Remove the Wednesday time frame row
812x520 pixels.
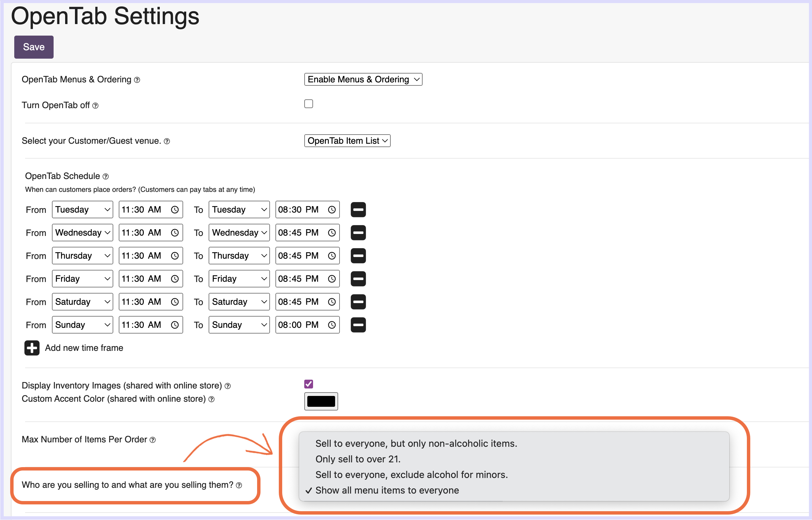pos(358,233)
